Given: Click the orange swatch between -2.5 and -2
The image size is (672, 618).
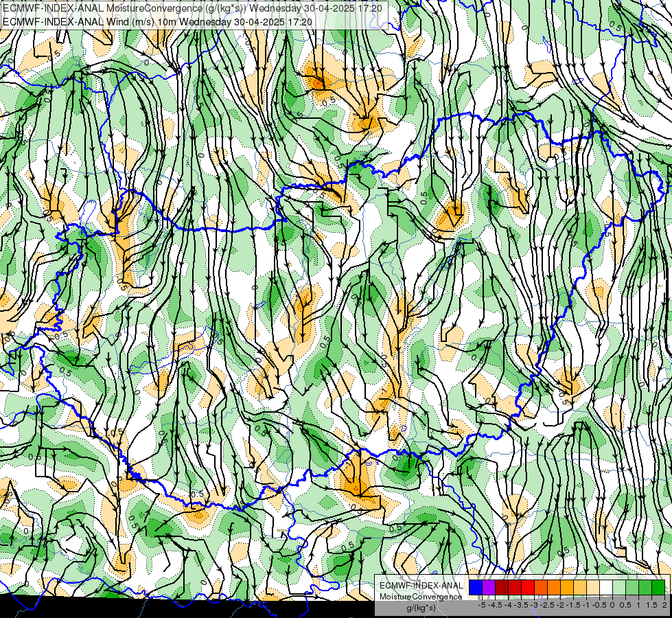Looking at the screenshot, I should click(554, 587).
